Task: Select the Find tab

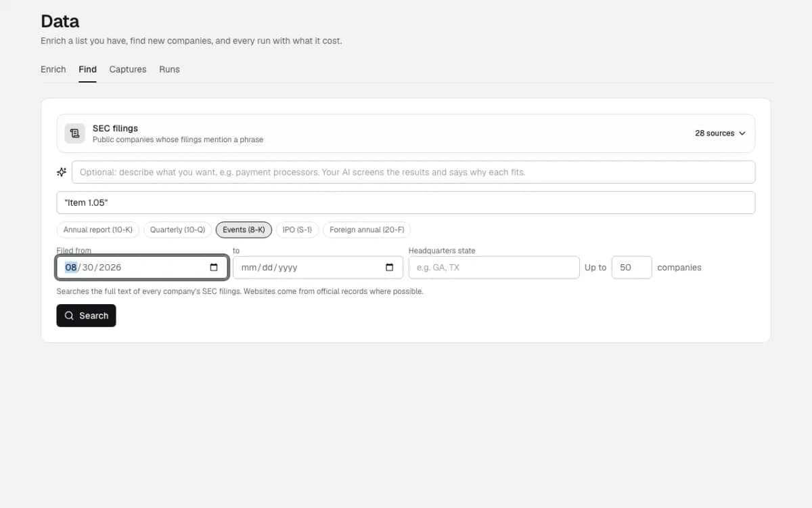Action: pyautogui.click(x=87, y=69)
